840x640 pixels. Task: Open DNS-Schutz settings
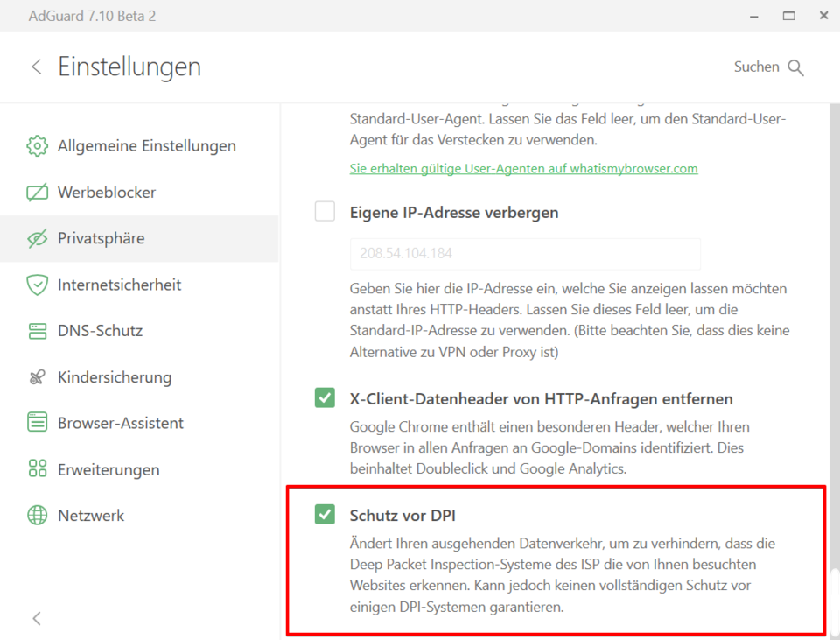click(x=139, y=331)
